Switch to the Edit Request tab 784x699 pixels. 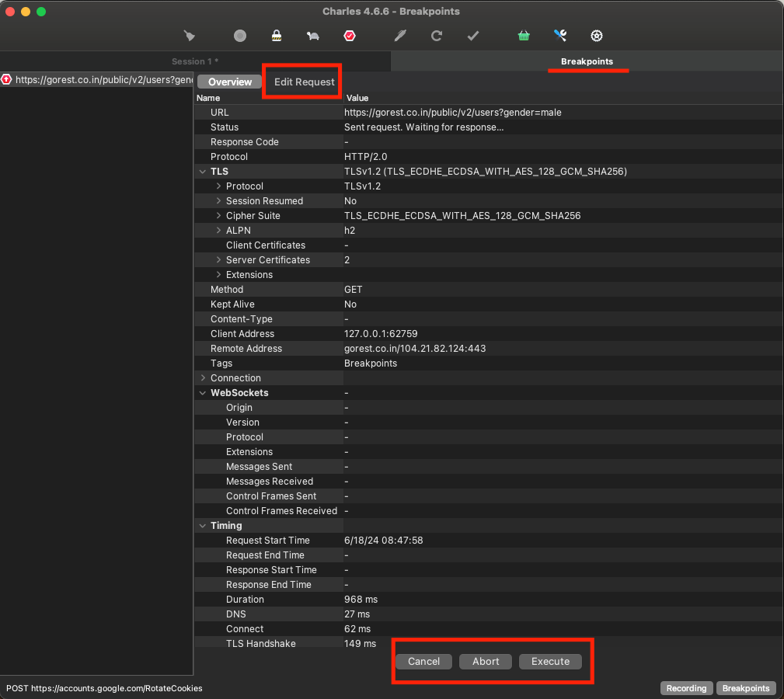pyautogui.click(x=301, y=81)
